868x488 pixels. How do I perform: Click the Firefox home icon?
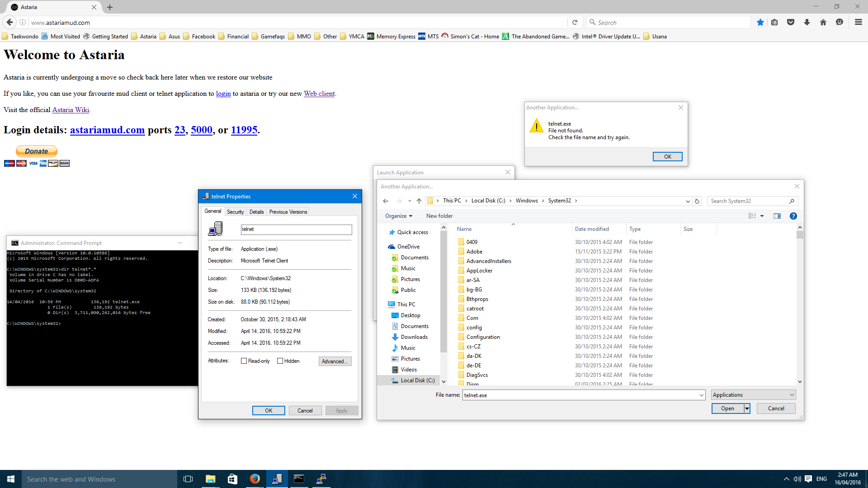coord(823,23)
